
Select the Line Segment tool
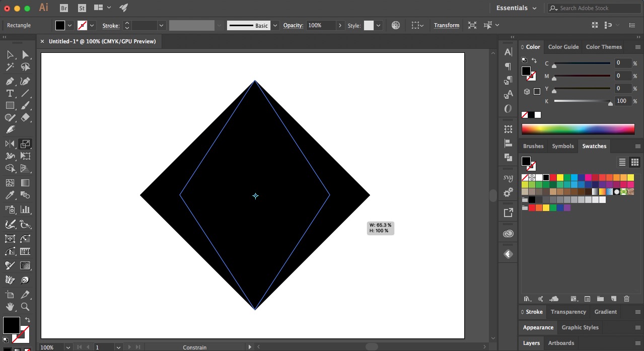[x=25, y=93]
